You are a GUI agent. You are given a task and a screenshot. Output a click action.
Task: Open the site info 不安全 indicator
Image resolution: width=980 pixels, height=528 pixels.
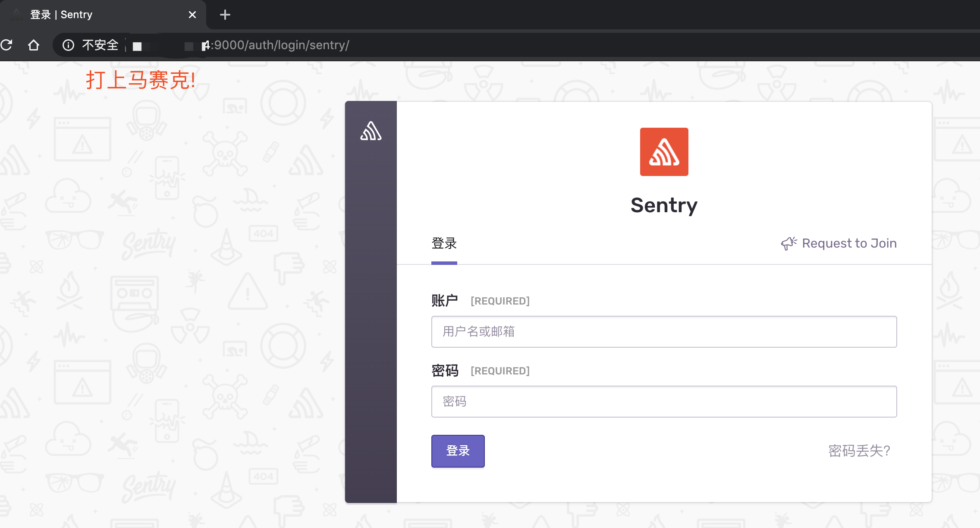[91, 45]
